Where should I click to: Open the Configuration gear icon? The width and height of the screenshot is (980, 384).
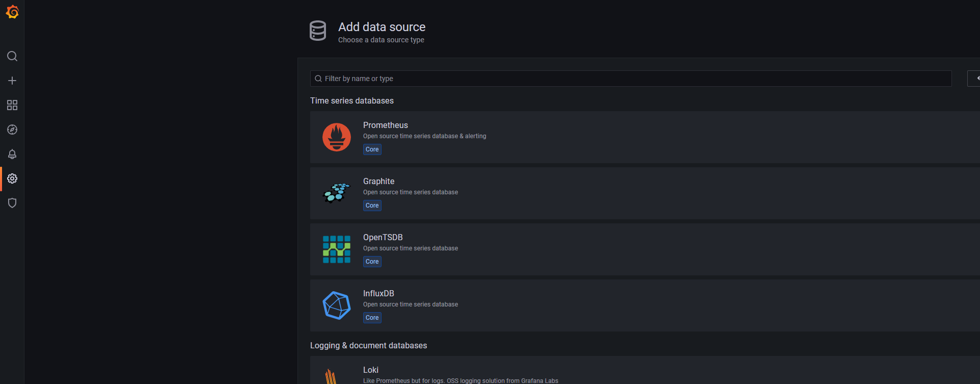tap(12, 178)
